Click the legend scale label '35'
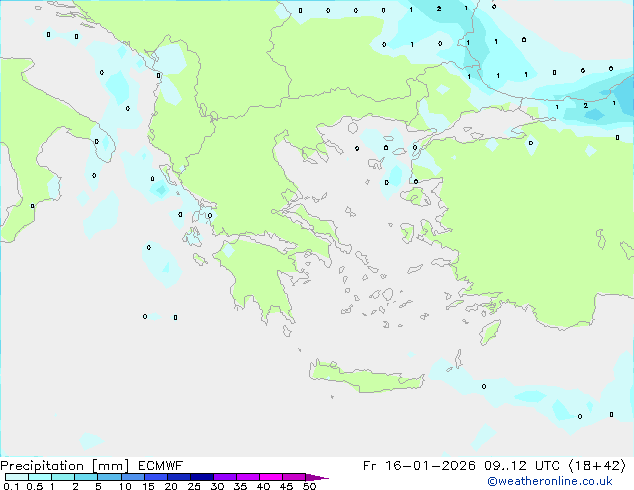Screen dimensions: 634x490 tap(241, 486)
